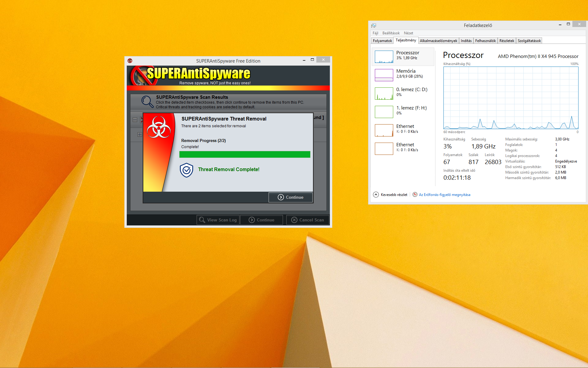The height and width of the screenshot is (368, 588).
Task: Collapse the minus tree node in results
Action: 135,120
